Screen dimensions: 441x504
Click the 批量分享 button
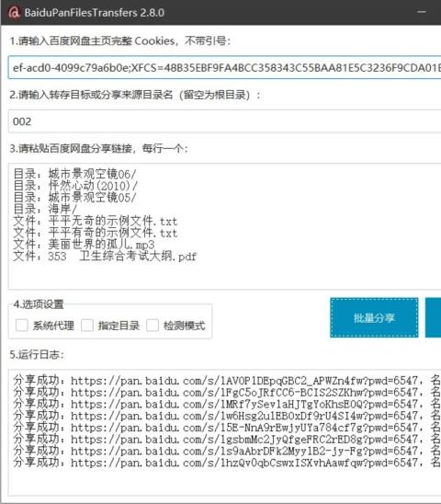374,317
